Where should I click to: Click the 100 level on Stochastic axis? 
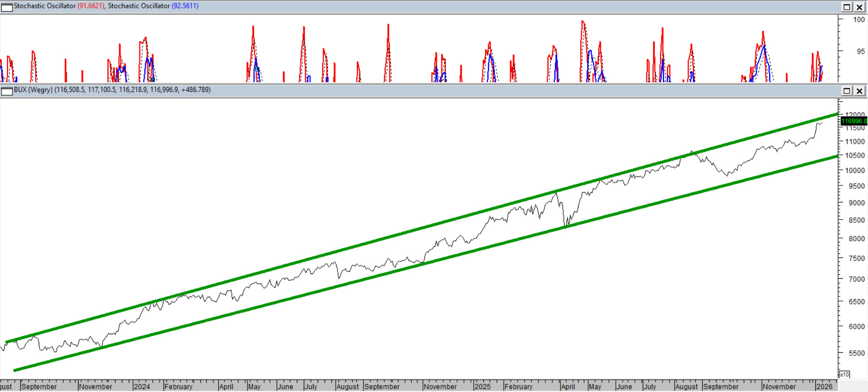click(x=859, y=19)
